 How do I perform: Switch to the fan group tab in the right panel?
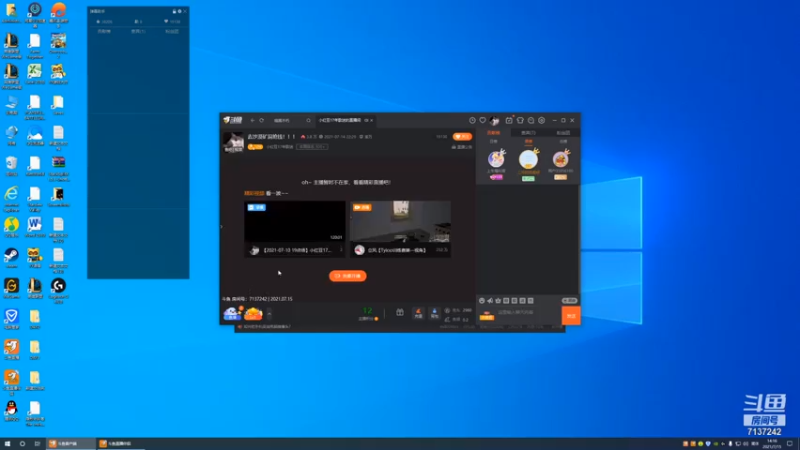pos(563,133)
